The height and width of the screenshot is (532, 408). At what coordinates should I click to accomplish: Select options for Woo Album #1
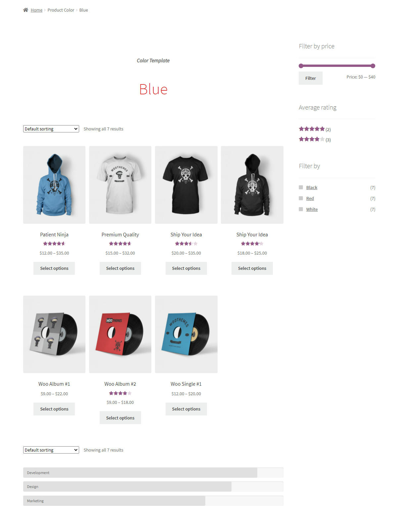tap(54, 409)
